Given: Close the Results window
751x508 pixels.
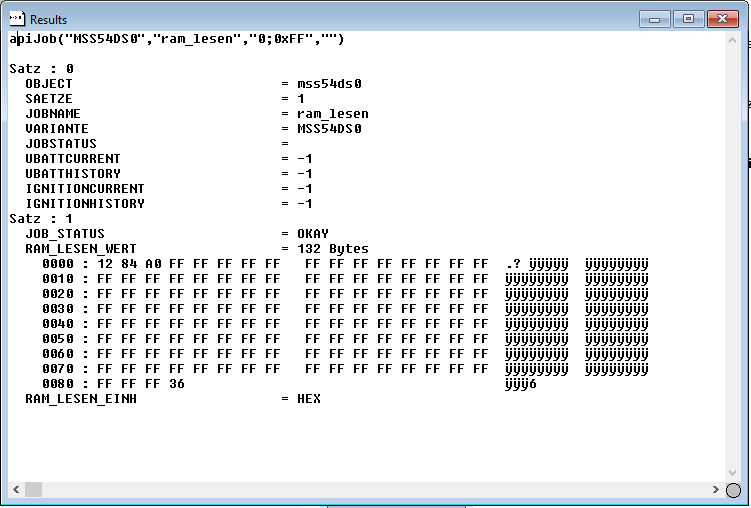Looking at the screenshot, I should 722,19.
